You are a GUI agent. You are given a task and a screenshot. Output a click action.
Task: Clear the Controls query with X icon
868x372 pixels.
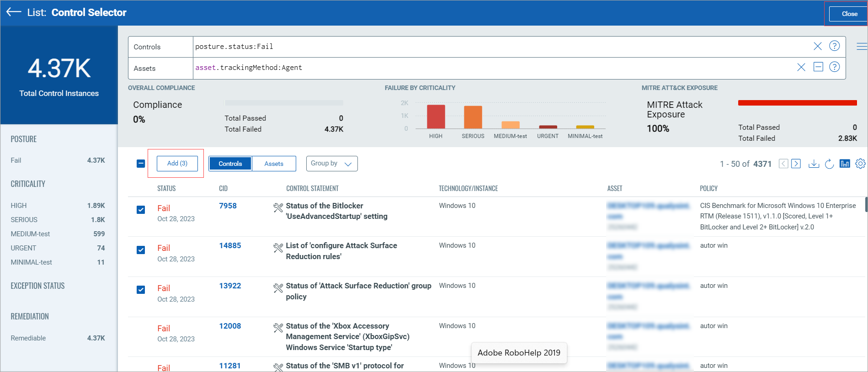[x=817, y=46]
